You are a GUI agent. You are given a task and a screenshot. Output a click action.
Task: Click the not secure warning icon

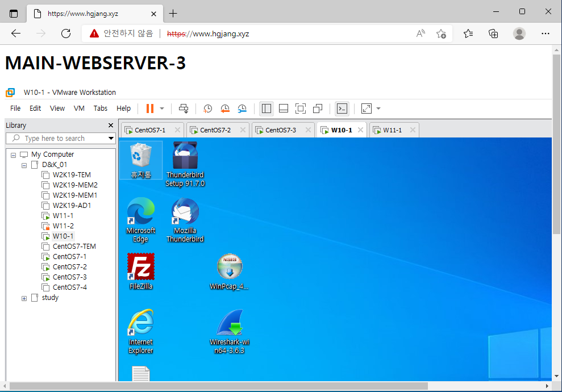tap(94, 34)
